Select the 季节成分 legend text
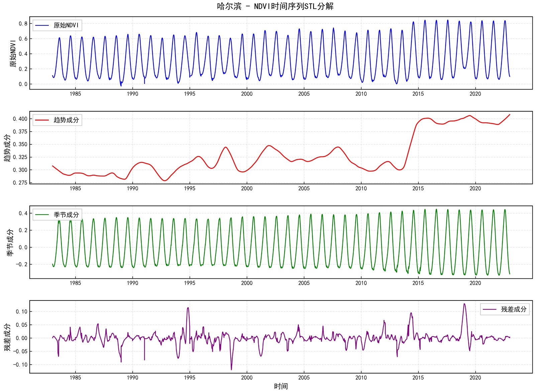Image resolution: width=535 pixels, height=392 pixels. 66,215
